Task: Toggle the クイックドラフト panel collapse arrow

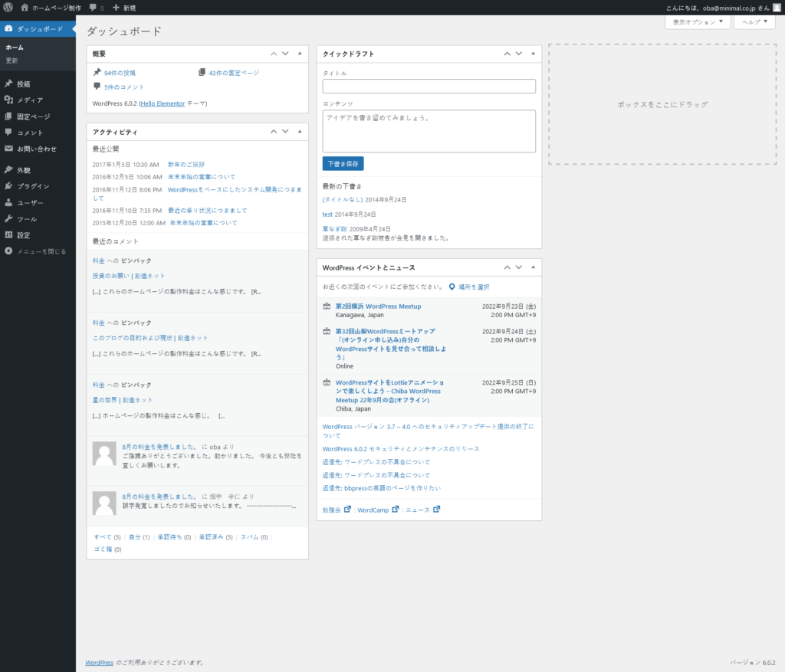Action: (533, 54)
